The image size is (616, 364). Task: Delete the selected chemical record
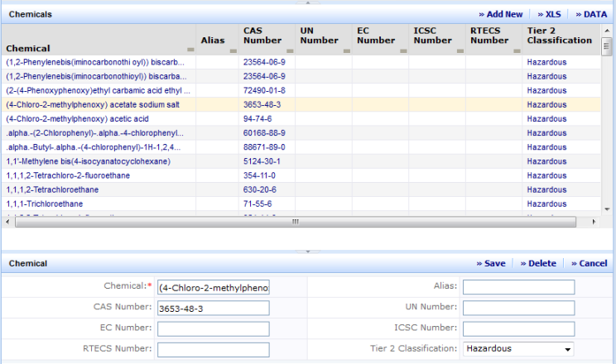538,263
